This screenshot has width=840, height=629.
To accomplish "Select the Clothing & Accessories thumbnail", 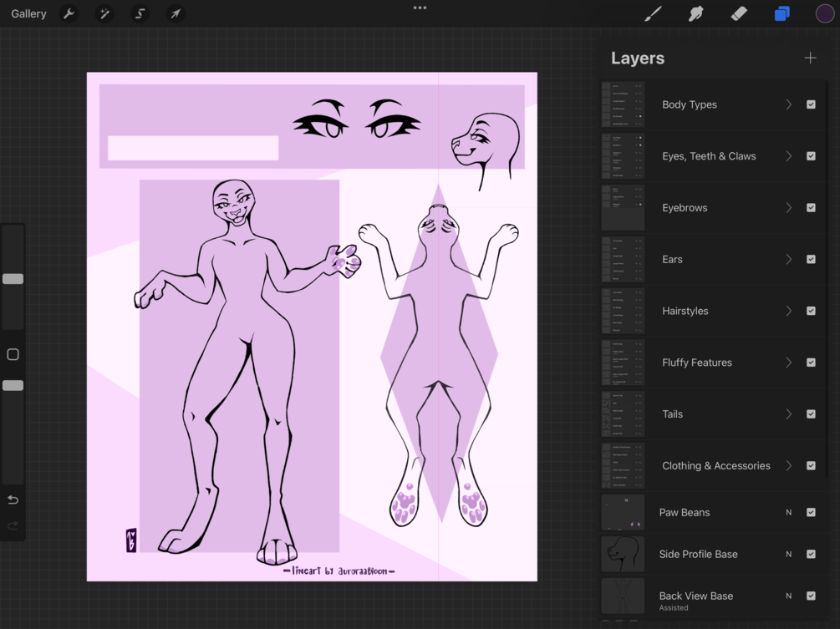I will [623, 466].
